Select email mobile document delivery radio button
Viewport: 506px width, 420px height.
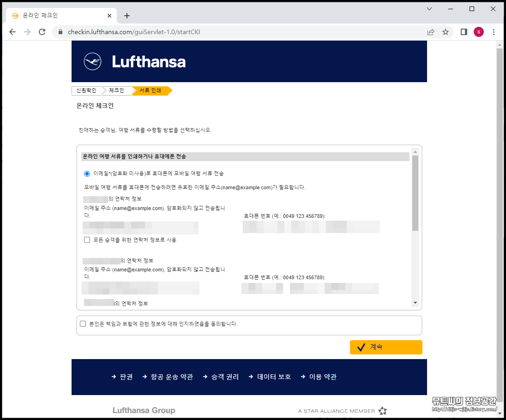pyautogui.click(x=87, y=174)
